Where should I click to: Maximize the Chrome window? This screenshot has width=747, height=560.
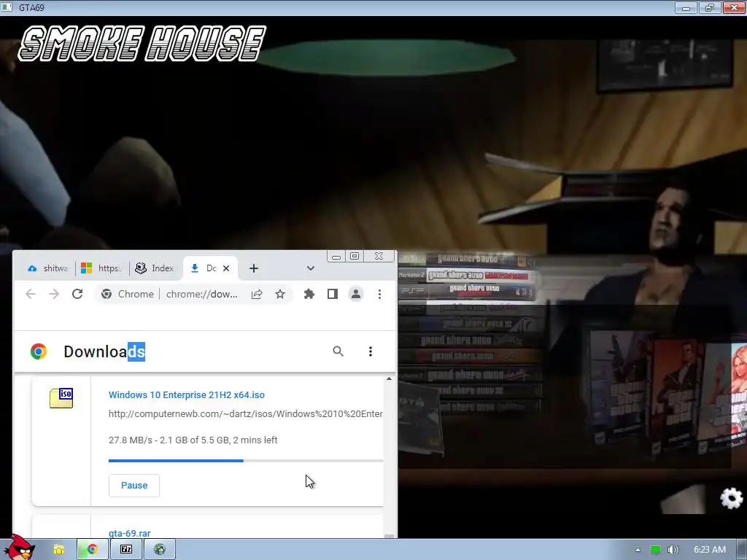[355, 256]
